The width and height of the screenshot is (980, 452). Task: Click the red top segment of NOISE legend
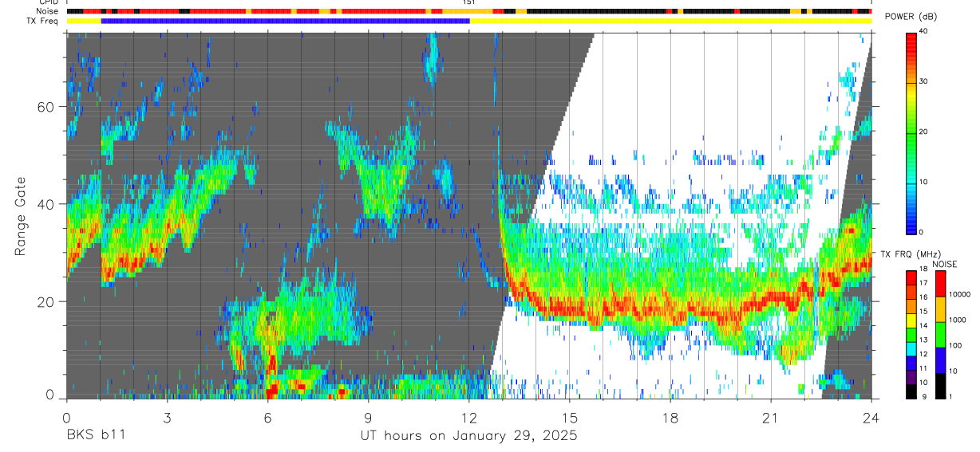tap(941, 284)
